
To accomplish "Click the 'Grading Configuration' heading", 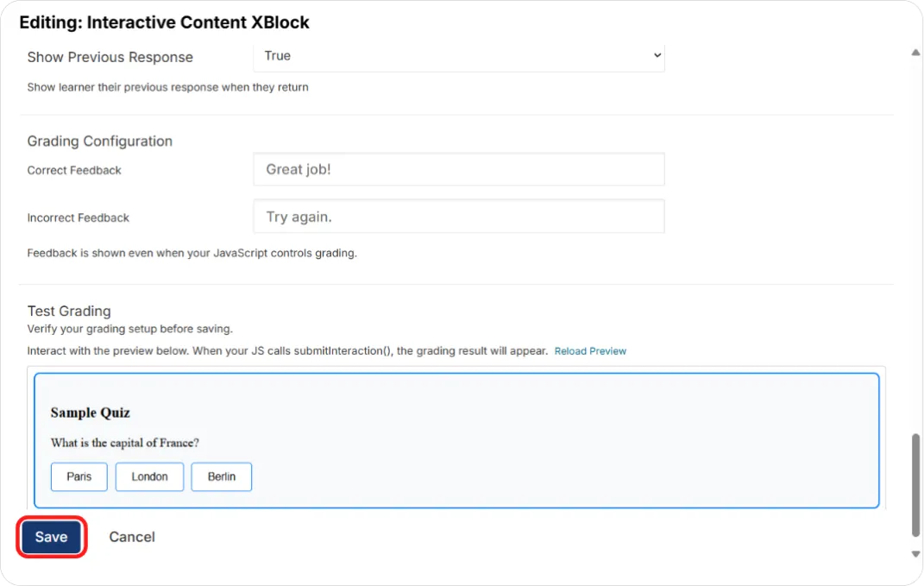I will point(99,141).
